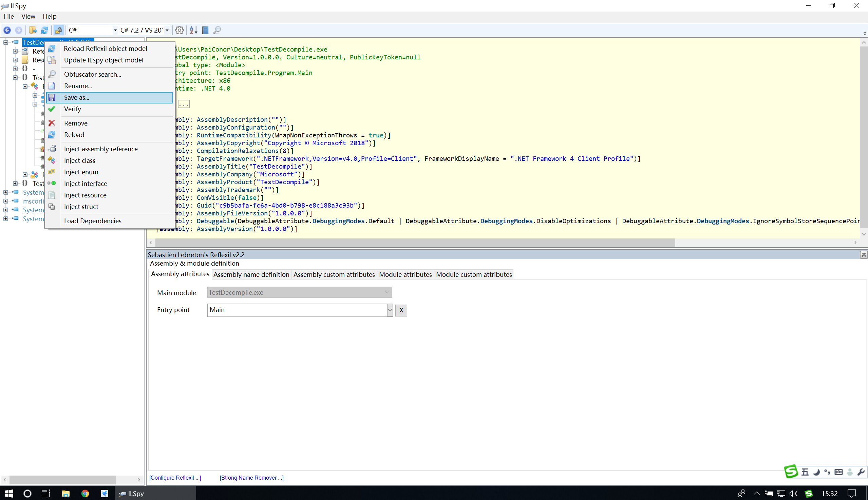Click the reload assemblies toolbar icon
This screenshot has height=500, width=868.
pyautogui.click(x=44, y=30)
